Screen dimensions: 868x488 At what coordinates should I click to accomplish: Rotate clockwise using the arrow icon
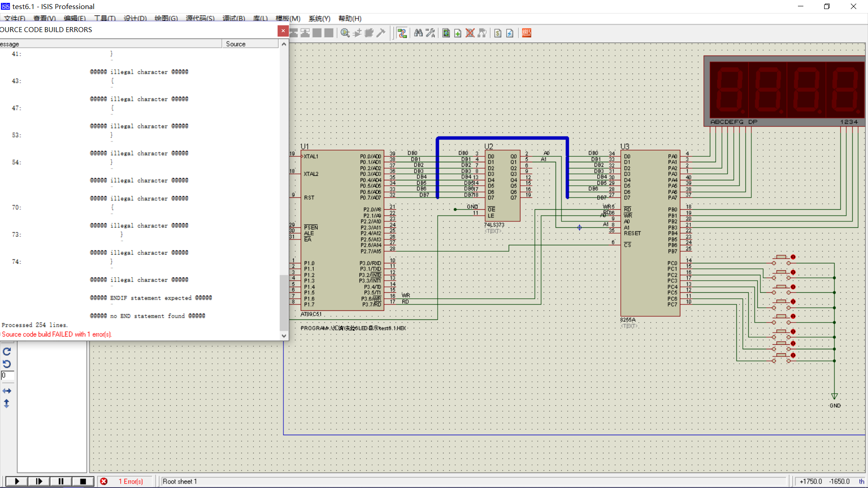tap(7, 352)
